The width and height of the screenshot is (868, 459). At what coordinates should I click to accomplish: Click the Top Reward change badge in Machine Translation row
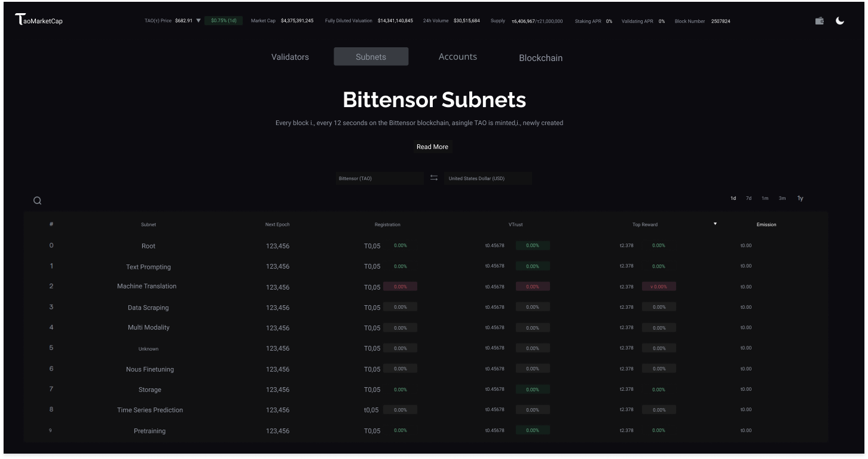click(659, 287)
